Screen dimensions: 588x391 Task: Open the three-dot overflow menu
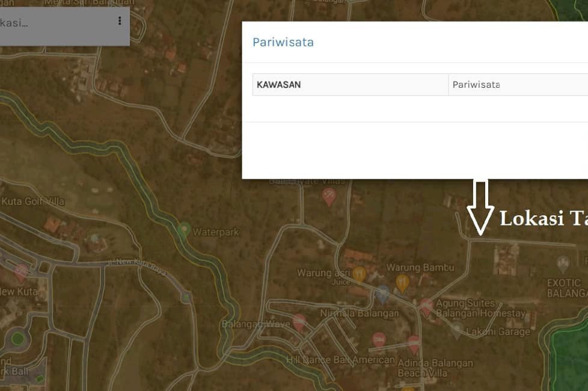pos(120,21)
